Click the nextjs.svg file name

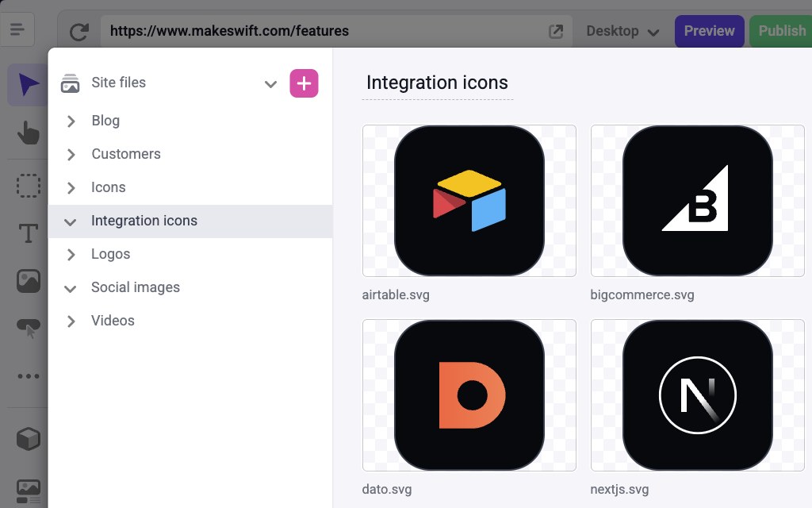coord(619,489)
